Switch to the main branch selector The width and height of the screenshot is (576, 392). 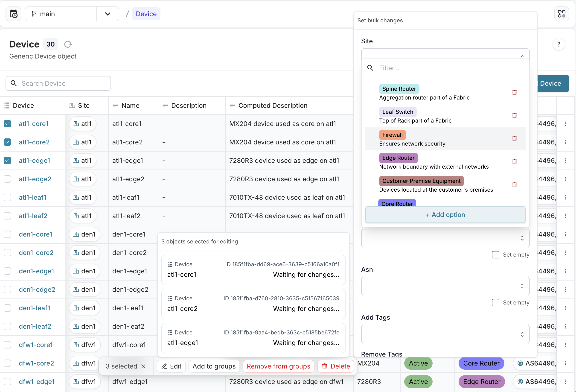[x=47, y=14]
